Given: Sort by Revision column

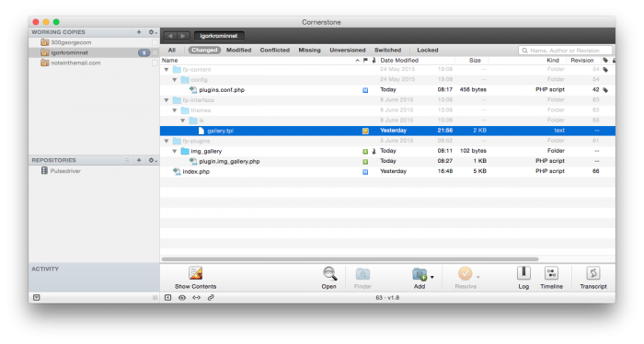Looking at the screenshot, I should click(x=582, y=61).
